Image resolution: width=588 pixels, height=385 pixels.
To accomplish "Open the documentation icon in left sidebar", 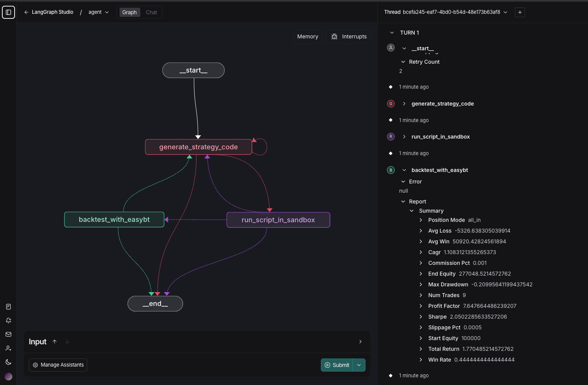I will (x=8, y=307).
